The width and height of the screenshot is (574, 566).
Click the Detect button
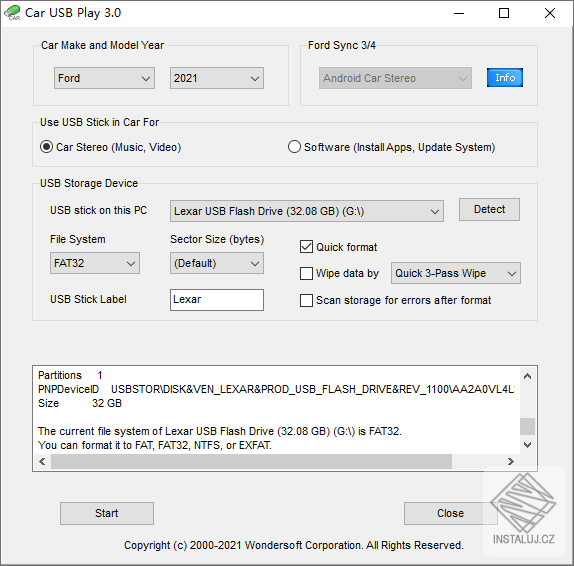[x=489, y=209]
